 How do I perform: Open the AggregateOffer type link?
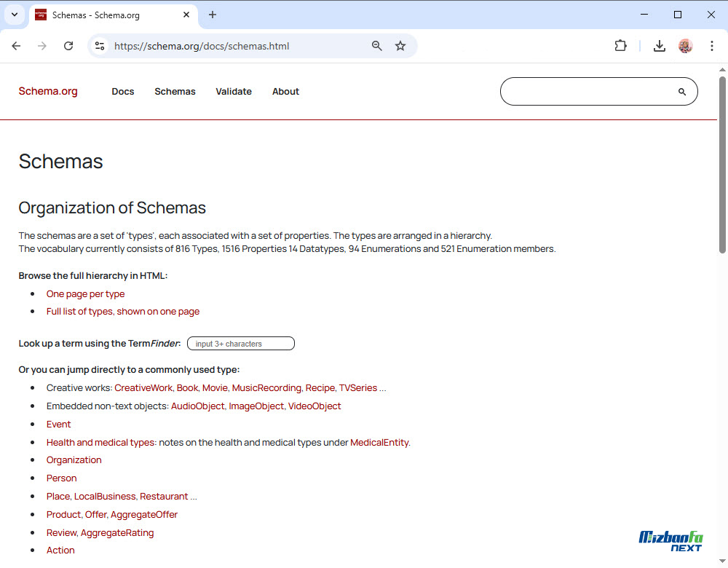tap(144, 514)
